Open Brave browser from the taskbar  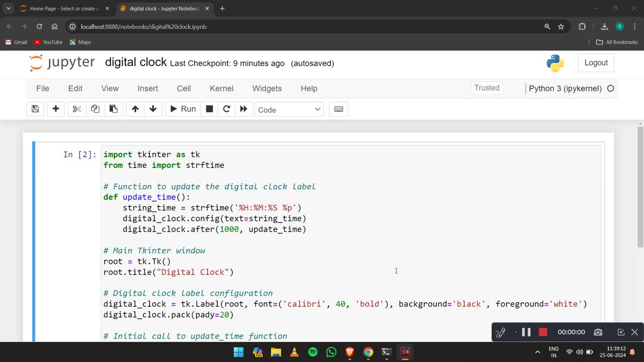(x=350, y=352)
